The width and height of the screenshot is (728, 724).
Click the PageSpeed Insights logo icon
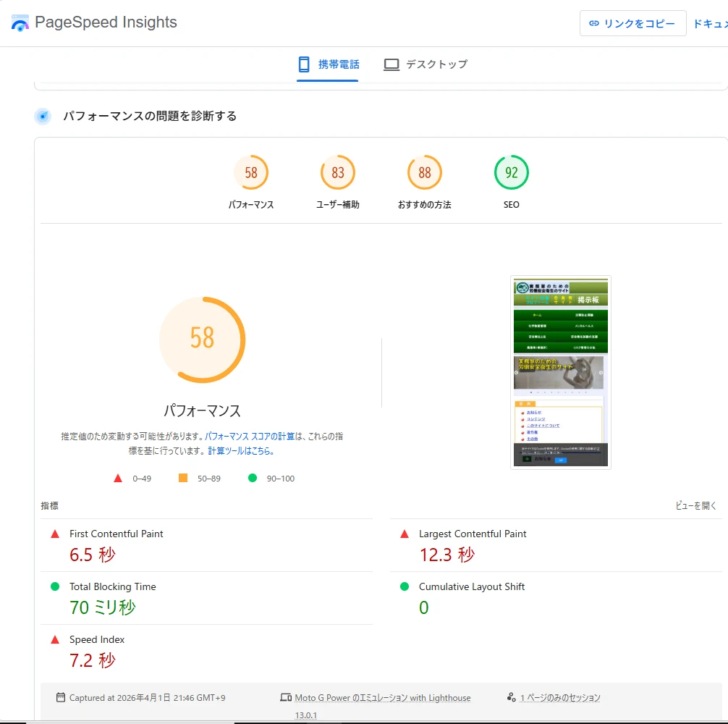point(20,23)
